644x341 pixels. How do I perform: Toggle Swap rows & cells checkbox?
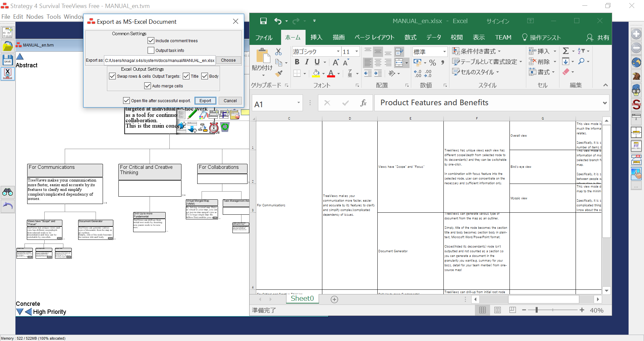pos(112,76)
